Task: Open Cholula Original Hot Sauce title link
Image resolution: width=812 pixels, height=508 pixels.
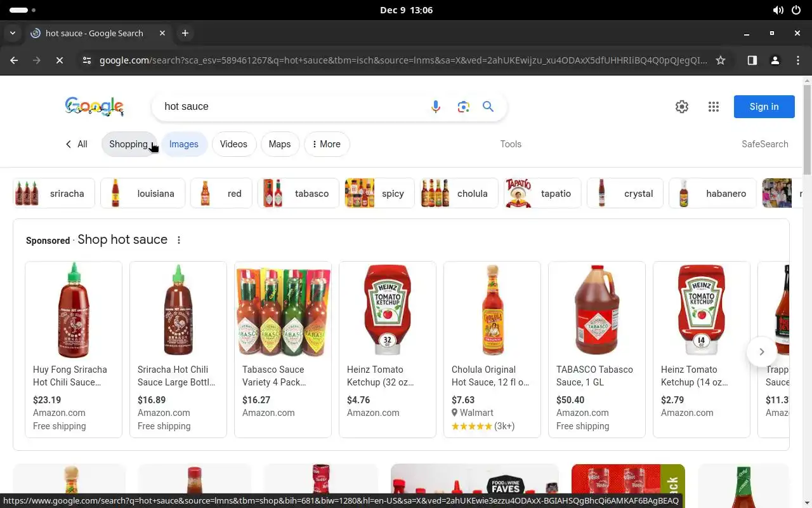Action: click(x=490, y=376)
